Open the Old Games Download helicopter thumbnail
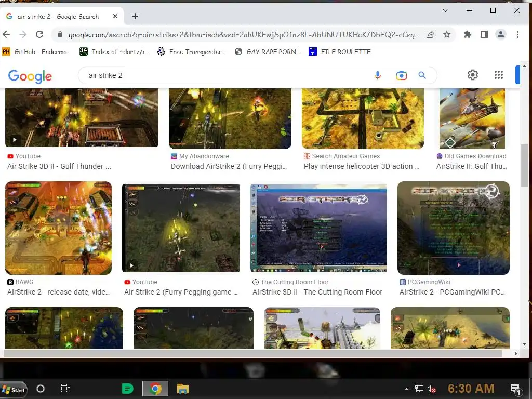532x399 pixels. 472,119
